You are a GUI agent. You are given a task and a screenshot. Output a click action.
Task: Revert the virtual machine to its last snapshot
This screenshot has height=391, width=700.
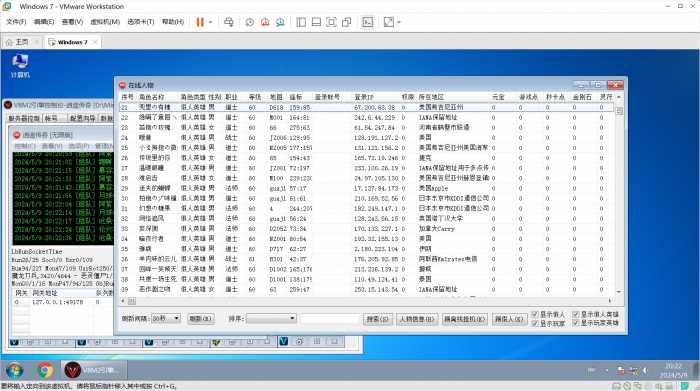click(265, 22)
